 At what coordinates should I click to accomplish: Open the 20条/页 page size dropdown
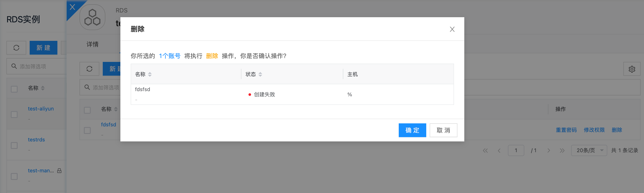coord(589,150)
